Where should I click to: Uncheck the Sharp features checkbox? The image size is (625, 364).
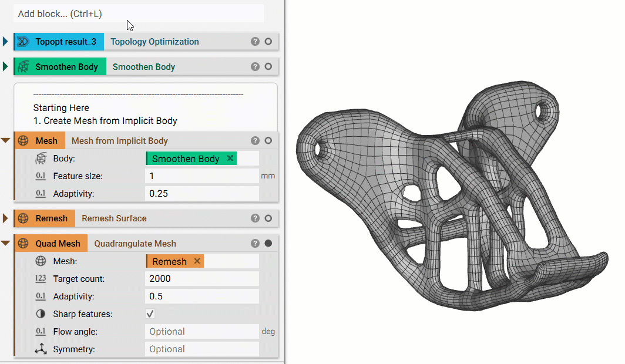pos(150,314)
